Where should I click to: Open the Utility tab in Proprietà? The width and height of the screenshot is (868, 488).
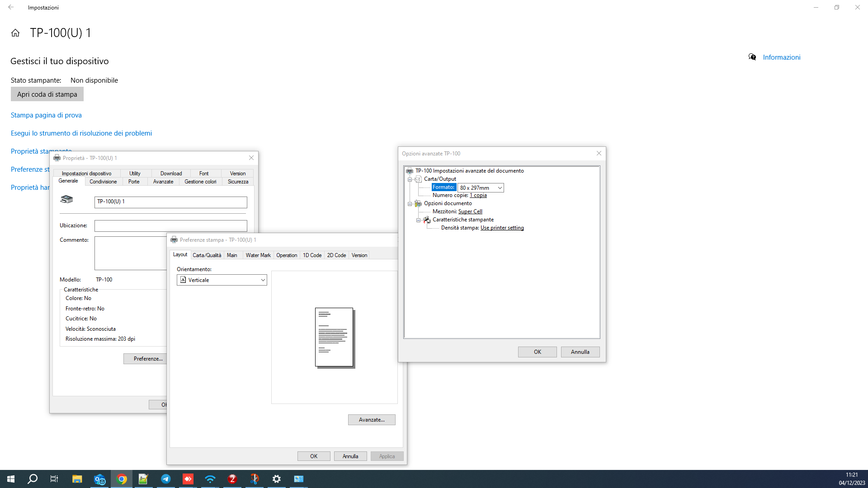pyautogui.click(x=135, y=174)
